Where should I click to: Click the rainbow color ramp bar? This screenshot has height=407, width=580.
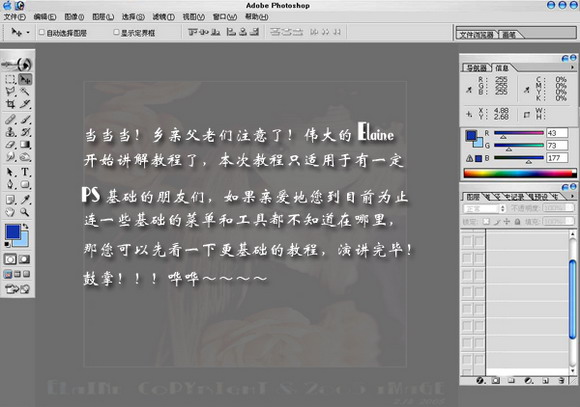(x=520, y=174)
